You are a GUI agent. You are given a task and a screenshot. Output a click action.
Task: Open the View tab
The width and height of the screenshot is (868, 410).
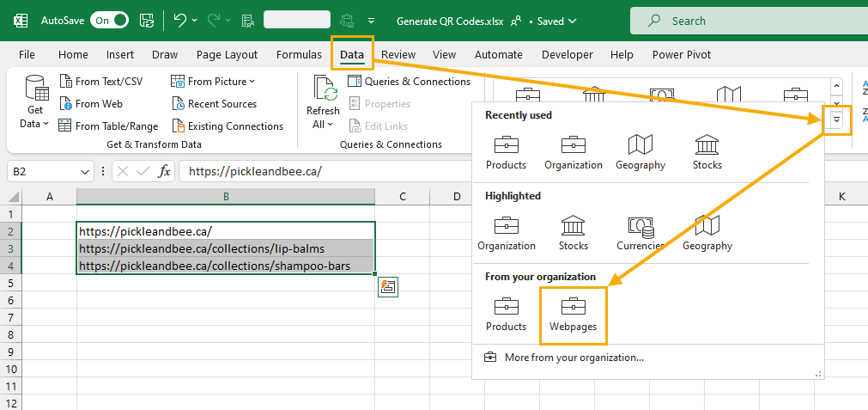(444, 54)
